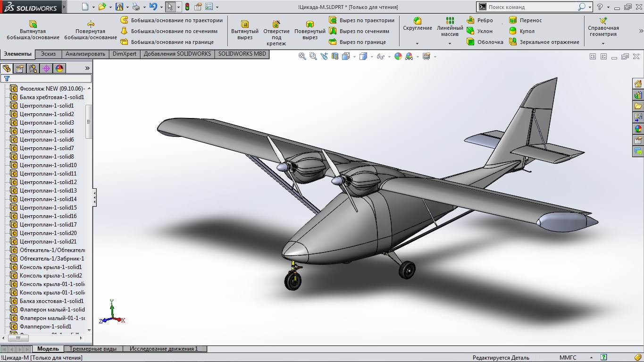The image size is (644, 362).
Task: Activate the Вытянутый вырез tool
Action: (245, 30)
